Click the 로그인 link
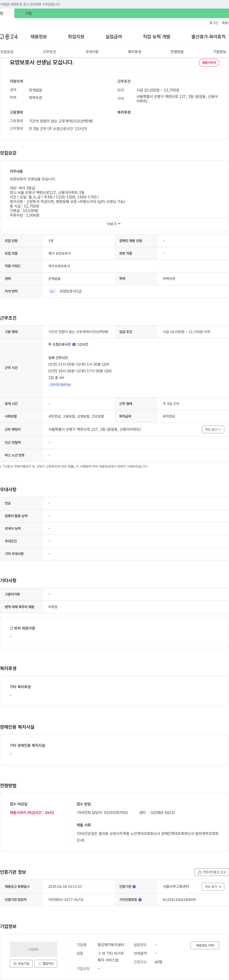The image size is (229, 980). coord(213,23)
